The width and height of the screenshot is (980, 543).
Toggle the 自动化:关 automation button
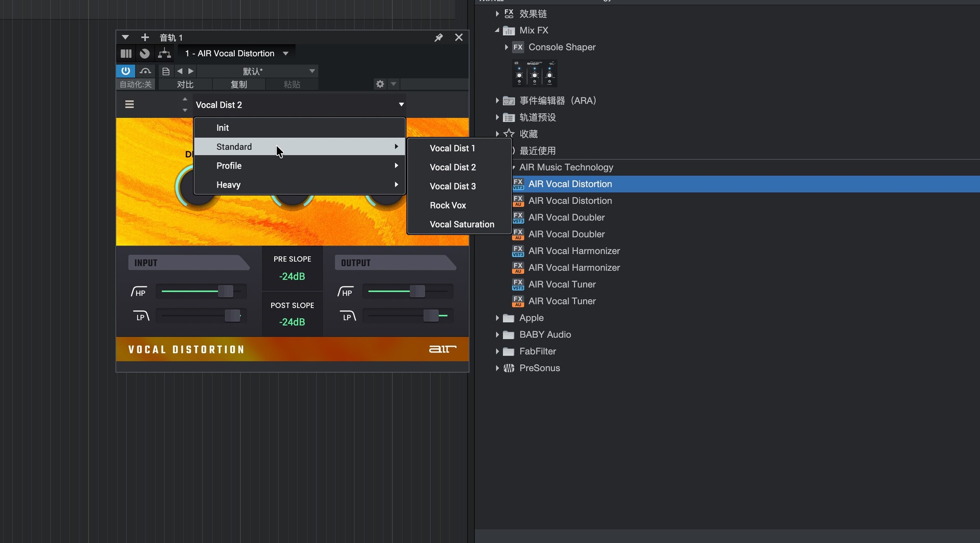point(136,84)
